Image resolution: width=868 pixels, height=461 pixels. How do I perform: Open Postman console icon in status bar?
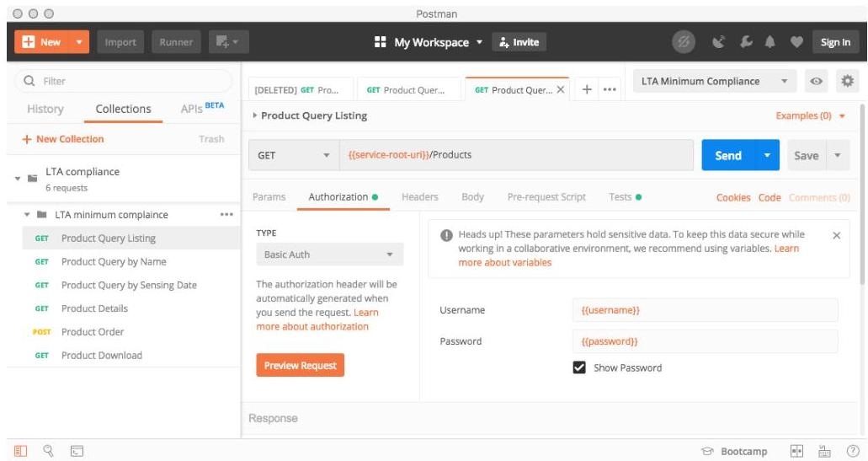click(77, 451)
